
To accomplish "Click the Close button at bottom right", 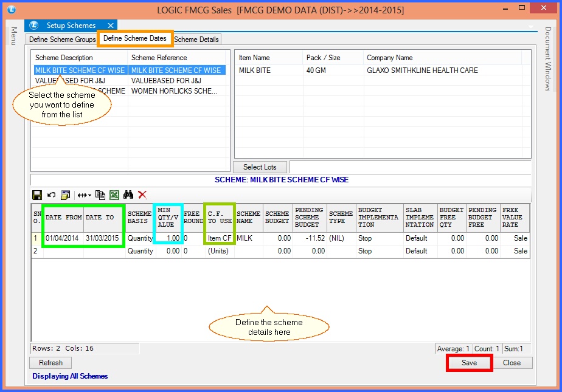I will point(512,363).
